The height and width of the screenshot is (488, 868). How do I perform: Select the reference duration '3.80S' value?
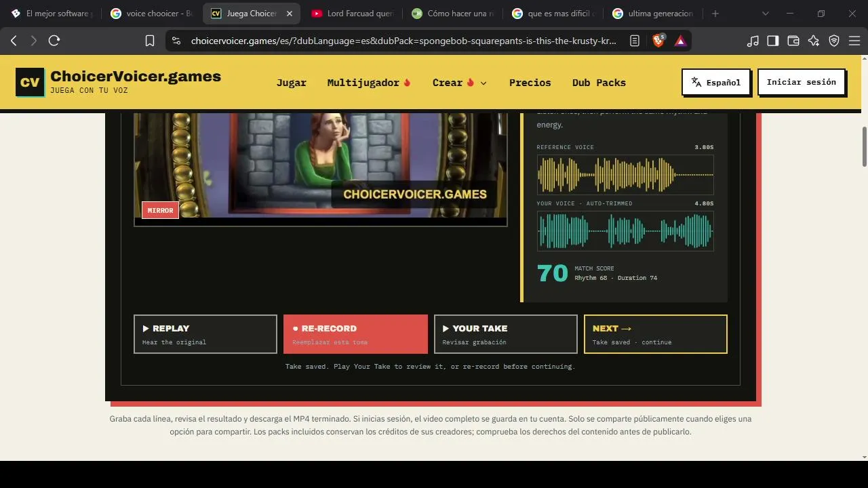pos(704,147)
